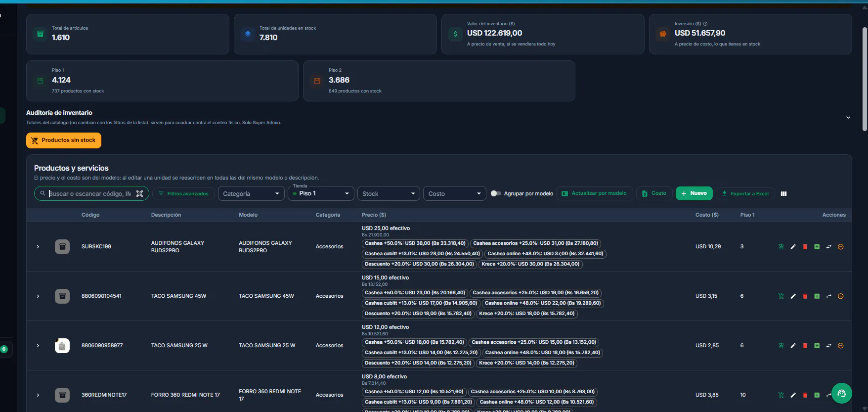Edit the FORRO 360 REDMI NOTE 17 product
The image size is (868, 412).
pyautogui.click(x=793, y=395)
